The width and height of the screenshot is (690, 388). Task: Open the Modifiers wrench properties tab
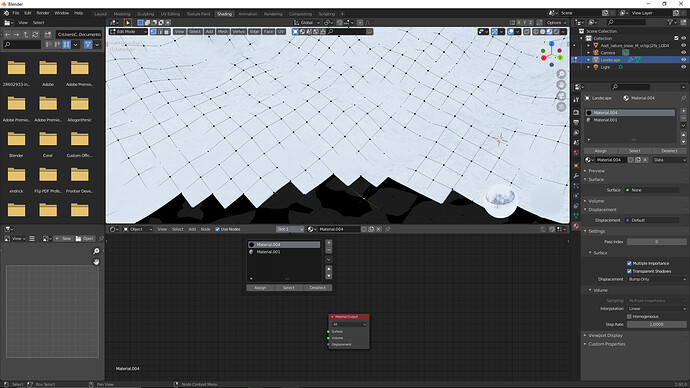click(576, 176)
